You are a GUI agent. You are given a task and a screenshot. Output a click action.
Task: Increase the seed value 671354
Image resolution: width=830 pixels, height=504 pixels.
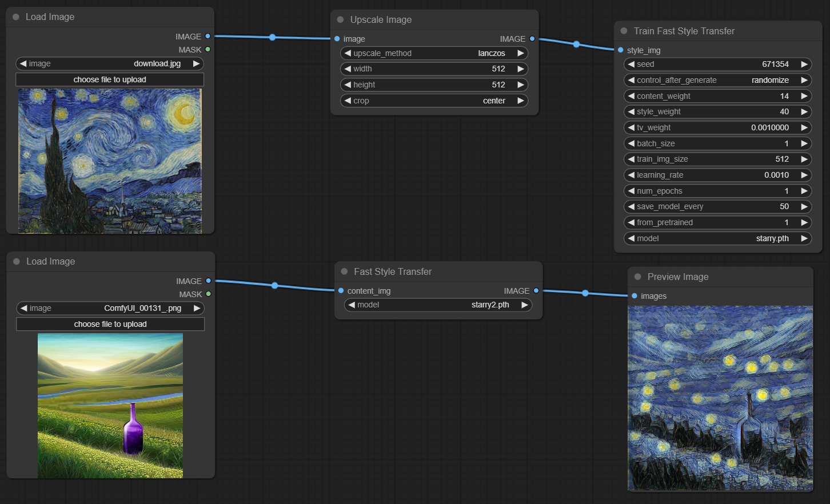(x=804, y=64)
